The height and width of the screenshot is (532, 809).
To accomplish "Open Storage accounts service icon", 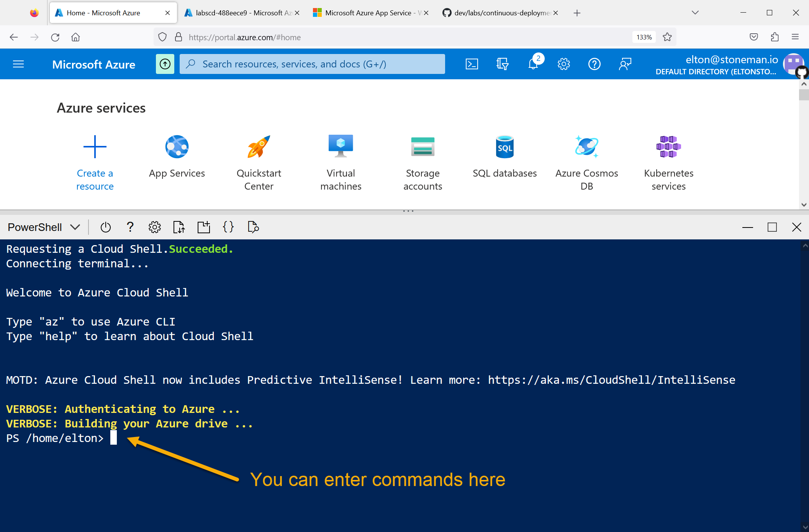I will (423, 147).
